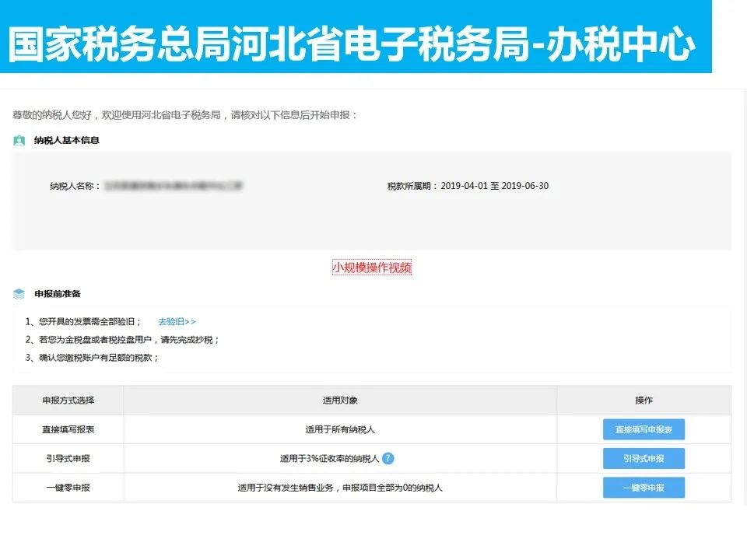
Task: Select the 直接填写报表 row label
Action: coord(68,429)
